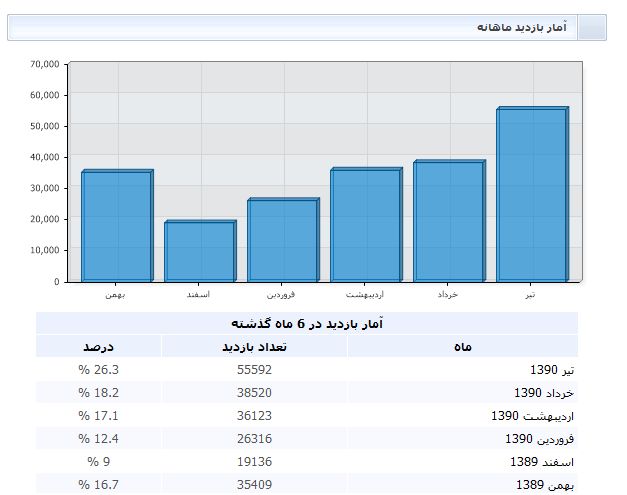Click visit count 26316

(254, 439)
